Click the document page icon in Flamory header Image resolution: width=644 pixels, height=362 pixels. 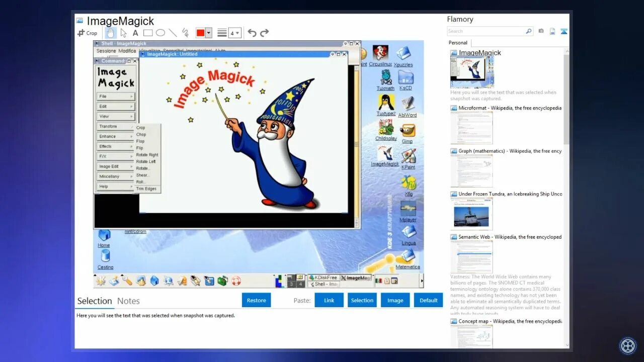click(552, 31)
